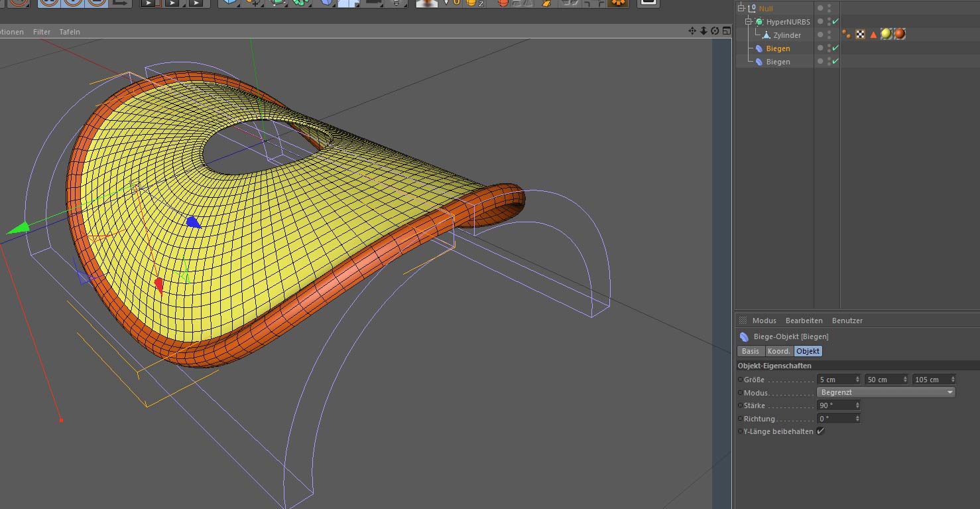Click the orange material tag on Zylinder

pos(900,34)
